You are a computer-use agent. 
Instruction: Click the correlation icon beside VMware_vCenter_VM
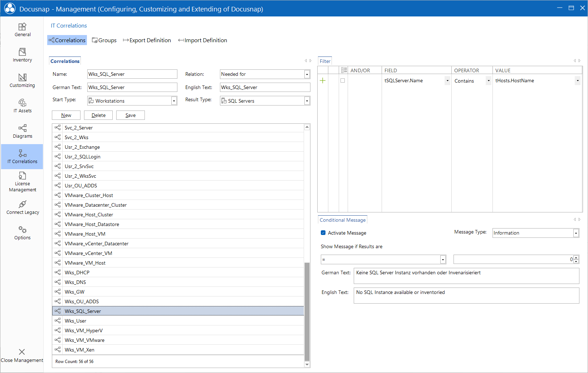click(x=58, y=253)
